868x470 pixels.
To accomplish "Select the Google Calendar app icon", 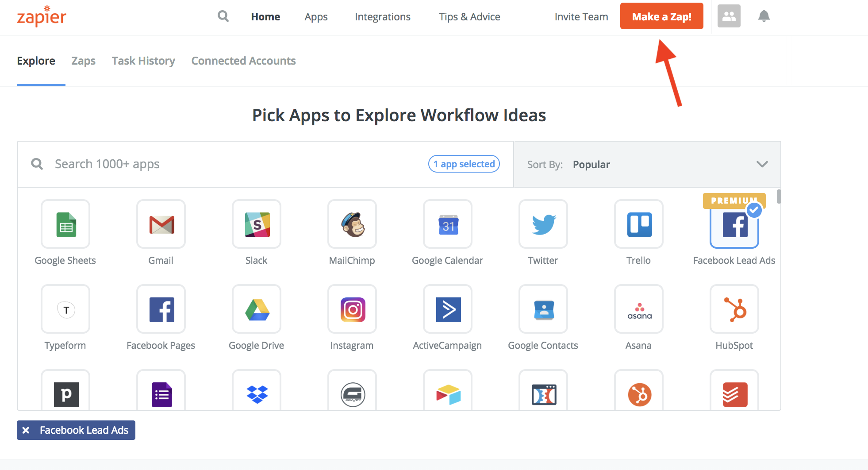I will pos(448,224).
